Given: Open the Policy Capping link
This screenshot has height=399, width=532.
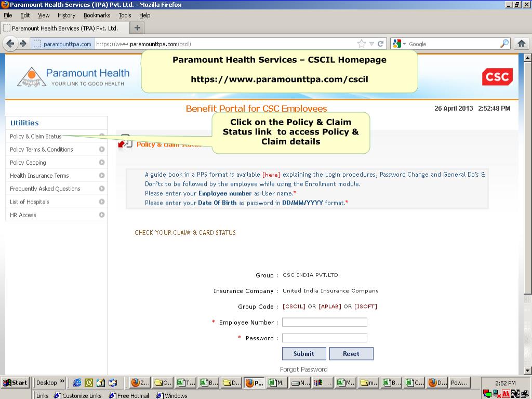Looking at the screenshot, I should pyautogui.click(x=28, y=163).
